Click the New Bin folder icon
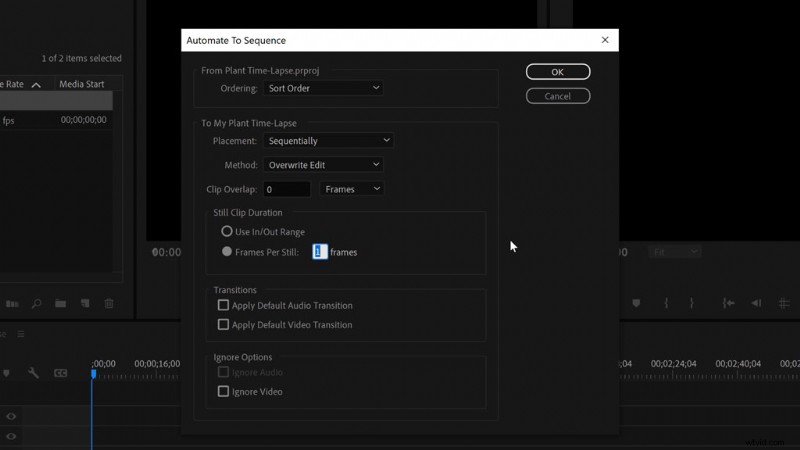Viewport: 800px width, 450px height. (x=60, y=303)
